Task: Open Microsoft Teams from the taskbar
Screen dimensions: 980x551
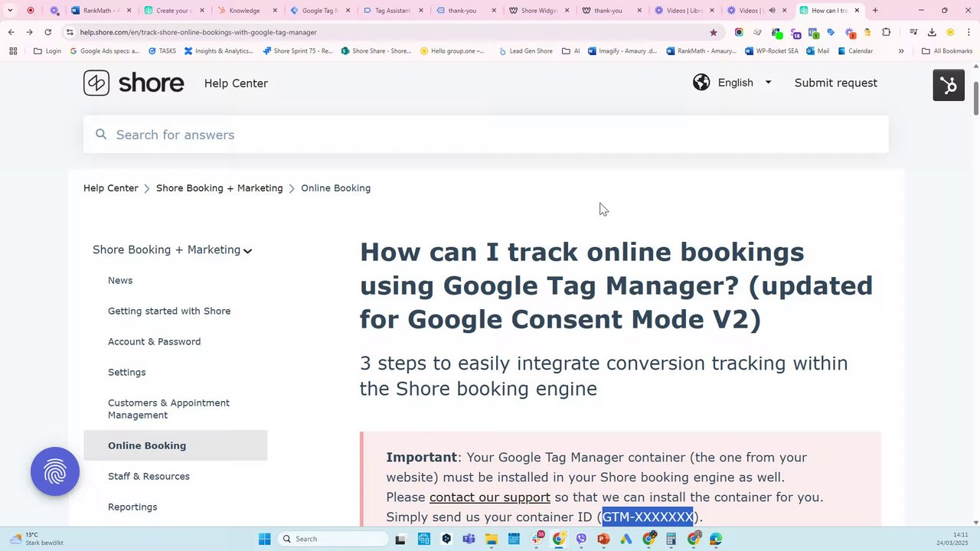Action: click(x=469, y=539)
